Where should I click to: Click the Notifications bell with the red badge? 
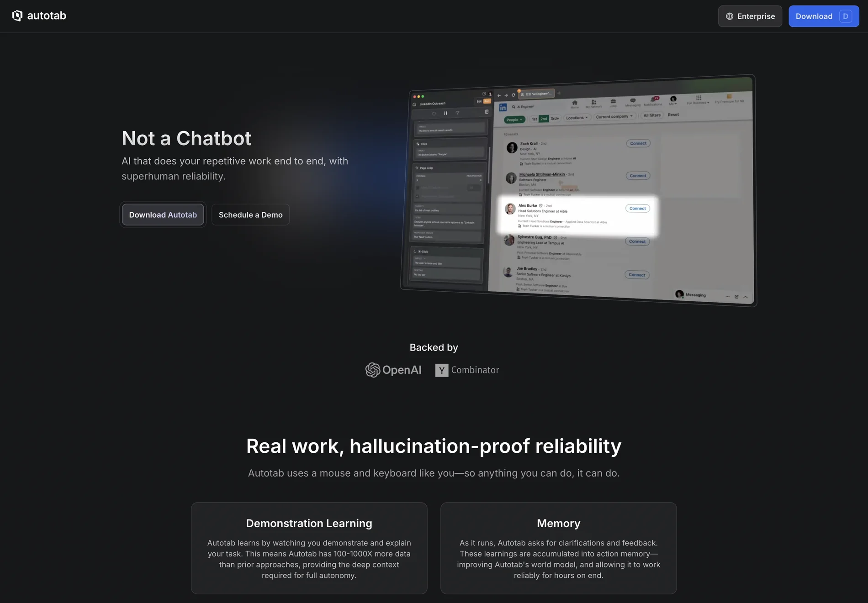653,100
